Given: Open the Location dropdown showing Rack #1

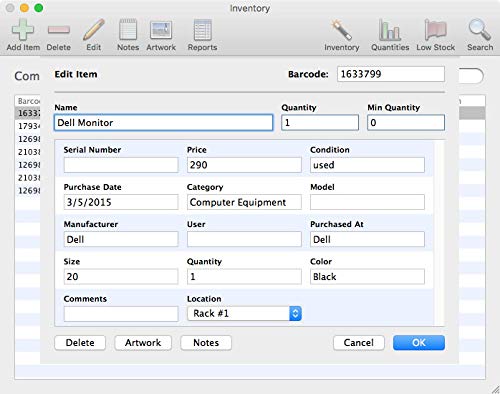Looking at the screenshot, I should 244,314.
